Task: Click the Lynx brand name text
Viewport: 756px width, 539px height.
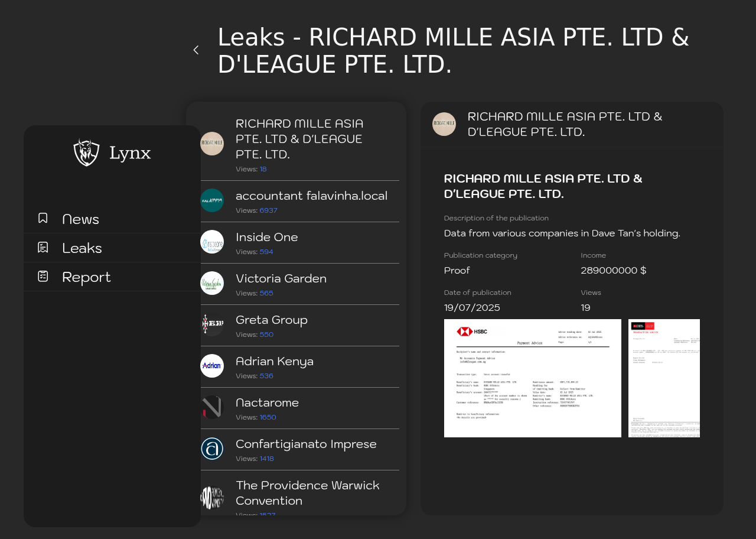Action: pyautogui.click(x=130, y=153)
